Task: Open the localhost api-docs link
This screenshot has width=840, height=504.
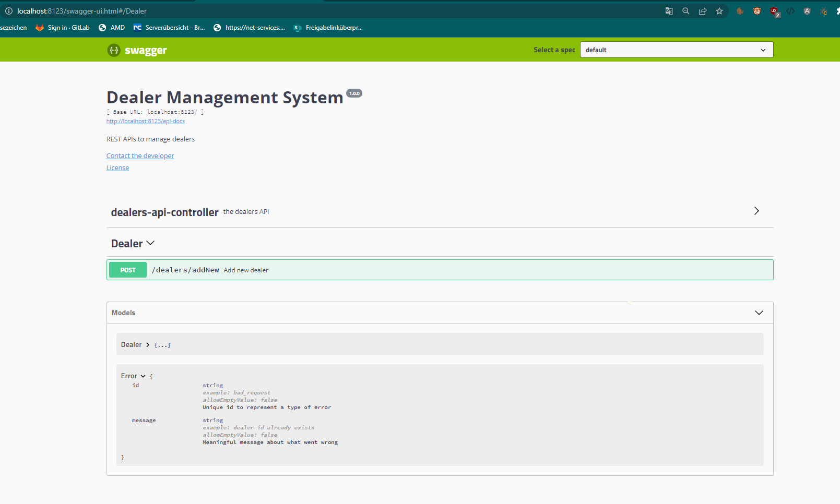Action: [146, 121]
